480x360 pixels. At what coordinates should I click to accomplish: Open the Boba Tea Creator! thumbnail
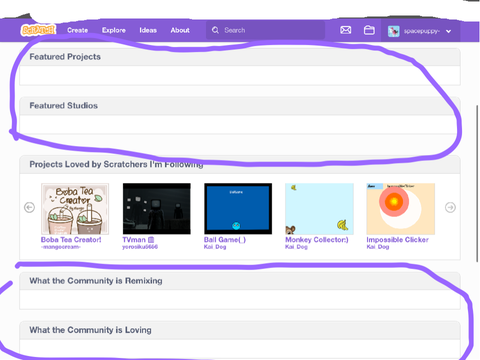[75, 209]
